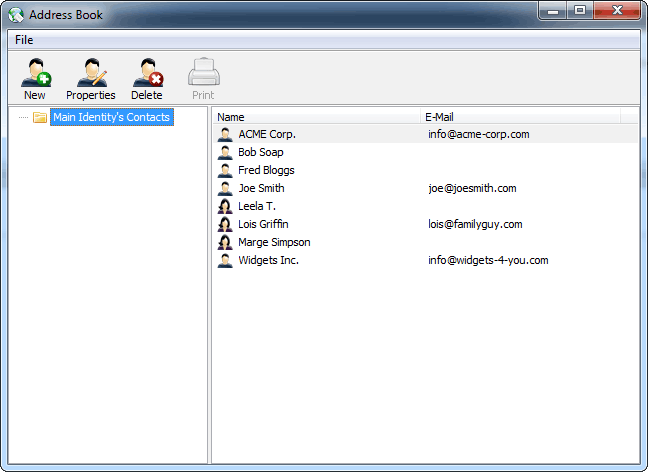
Task: Select the Lois Griffin contact name
Action: point(263,224)
